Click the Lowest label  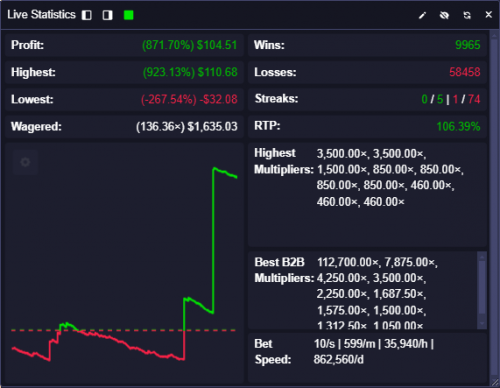pyautogui.click(x=32, y=99)
